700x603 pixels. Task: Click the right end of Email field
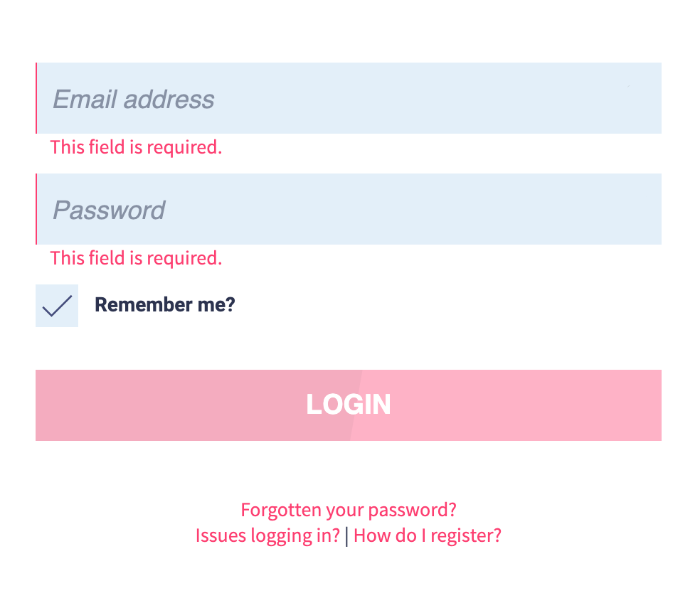click(640, 98)
